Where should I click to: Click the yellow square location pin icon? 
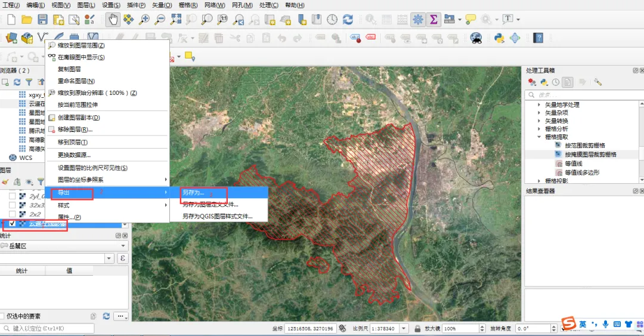[x=190, y=56]
